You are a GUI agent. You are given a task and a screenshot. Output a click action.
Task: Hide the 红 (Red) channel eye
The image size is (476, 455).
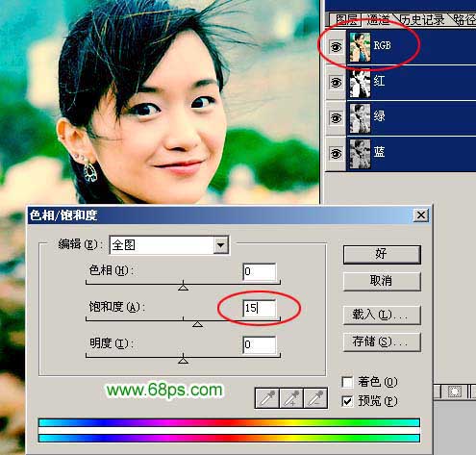click(x=336, y=83)
